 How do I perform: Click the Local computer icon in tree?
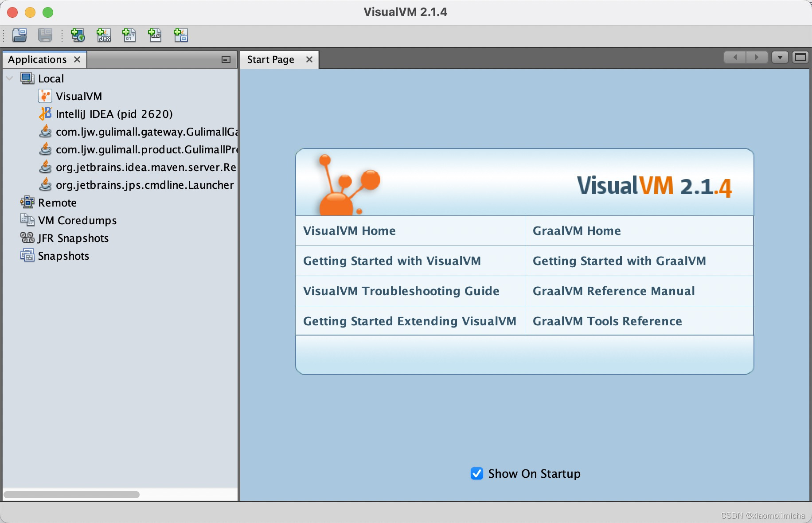pos(27,78)
